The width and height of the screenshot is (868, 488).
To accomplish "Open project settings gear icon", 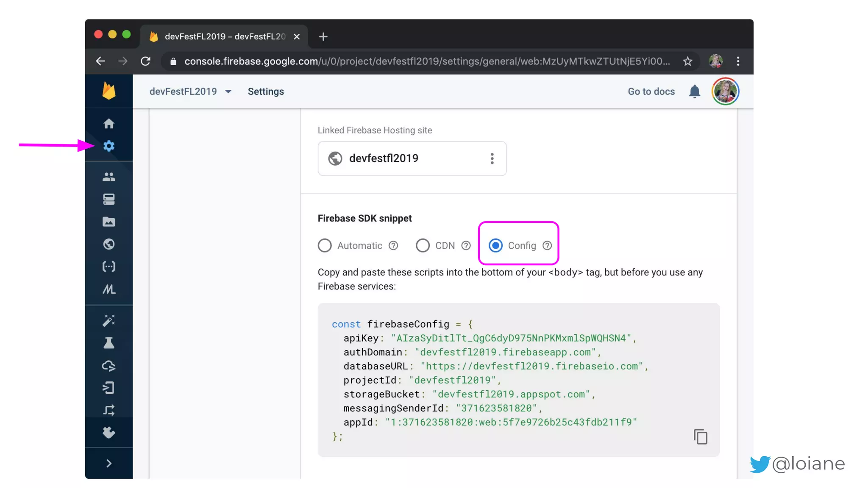I will click(109, 146).
